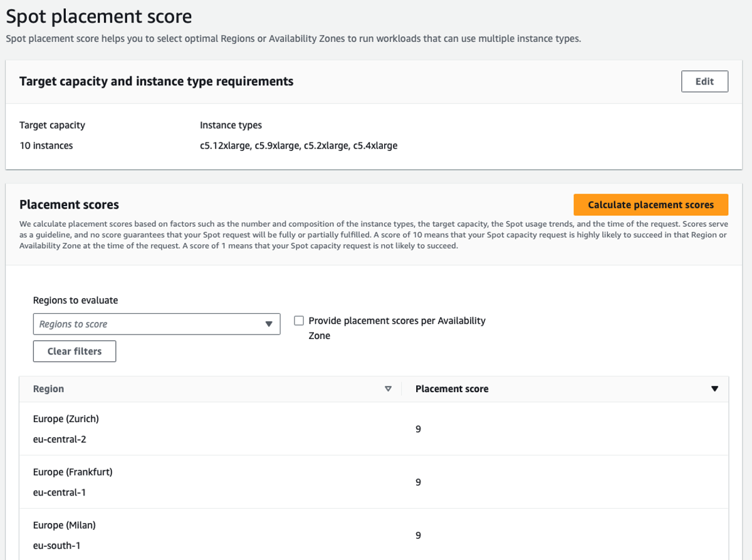Click the Edit button
The width and height of the screenshot is (752, 560).
[704, 81]
